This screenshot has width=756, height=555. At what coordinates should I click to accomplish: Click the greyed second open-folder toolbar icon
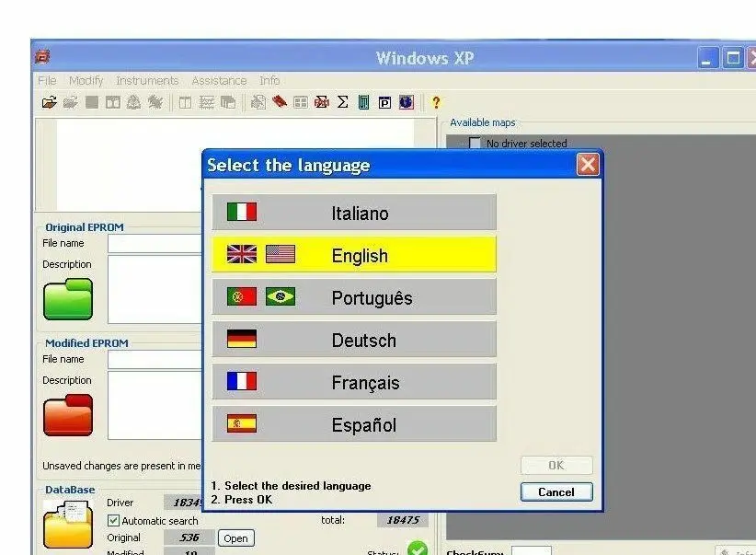tap(71, 102)
